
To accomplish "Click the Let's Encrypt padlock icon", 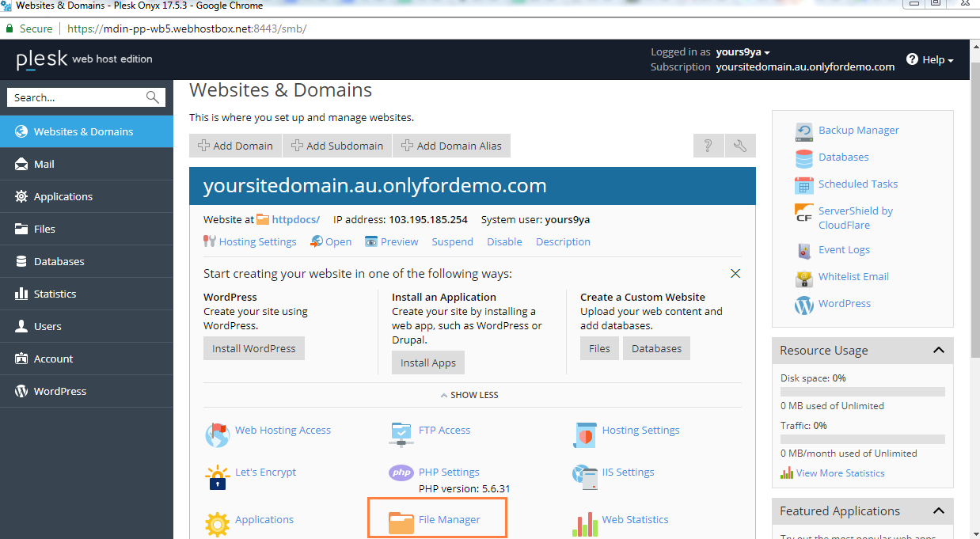I will click(x=217, y=476).
